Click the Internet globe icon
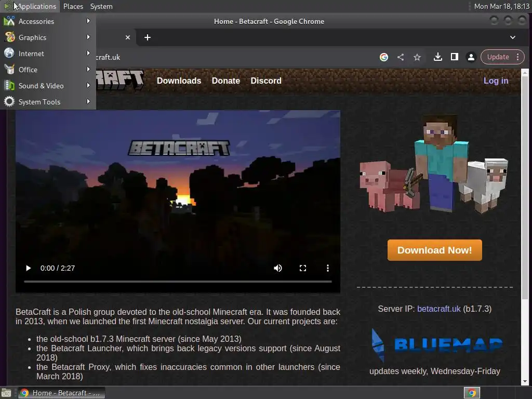This screenshot has width=532, height=399. 9,53
